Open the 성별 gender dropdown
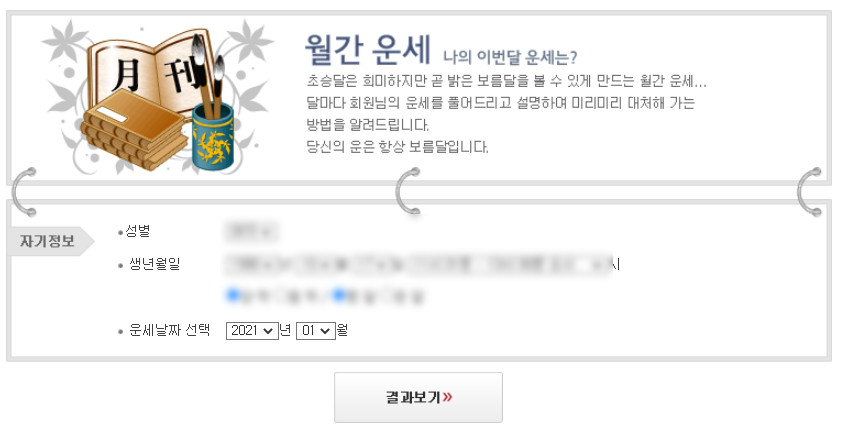 (x=252, y=231)
